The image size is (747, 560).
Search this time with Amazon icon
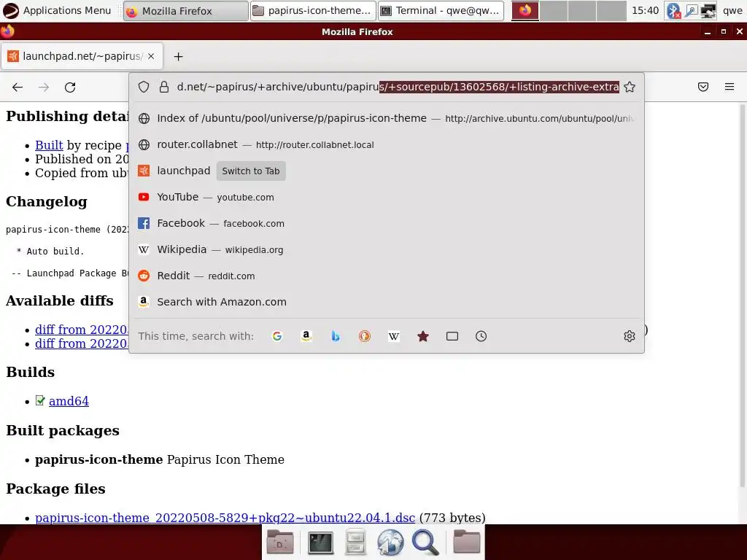click(306, 336)
